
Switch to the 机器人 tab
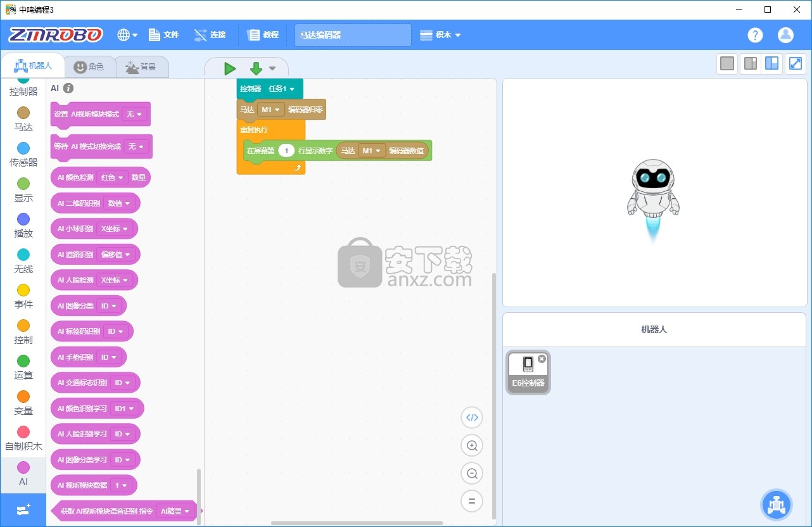pos(33,66)
